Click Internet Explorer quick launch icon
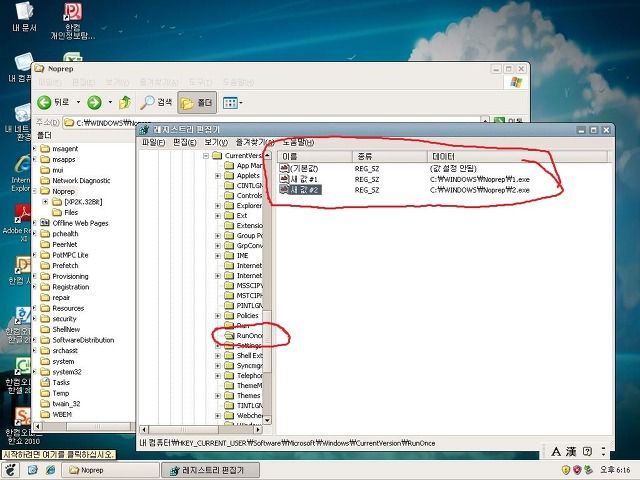Image resolution: width=640 pixels, height=480 pixels. [x=51, y=470]
